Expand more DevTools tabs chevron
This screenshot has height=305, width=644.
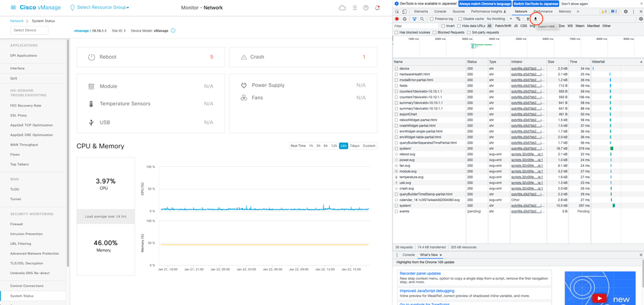[x=578, y=12]
